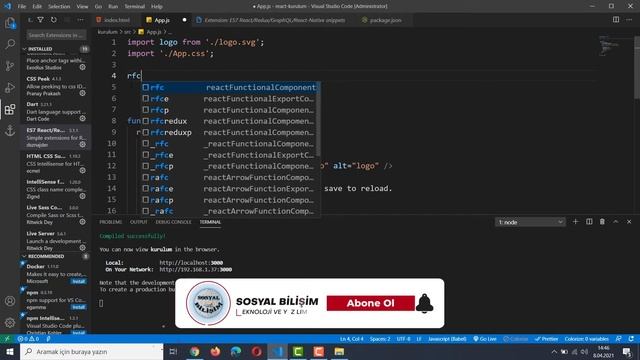The image size is (640, 360).
Task: Click the errors and warnings status item
Action: (x=28, y=339)
